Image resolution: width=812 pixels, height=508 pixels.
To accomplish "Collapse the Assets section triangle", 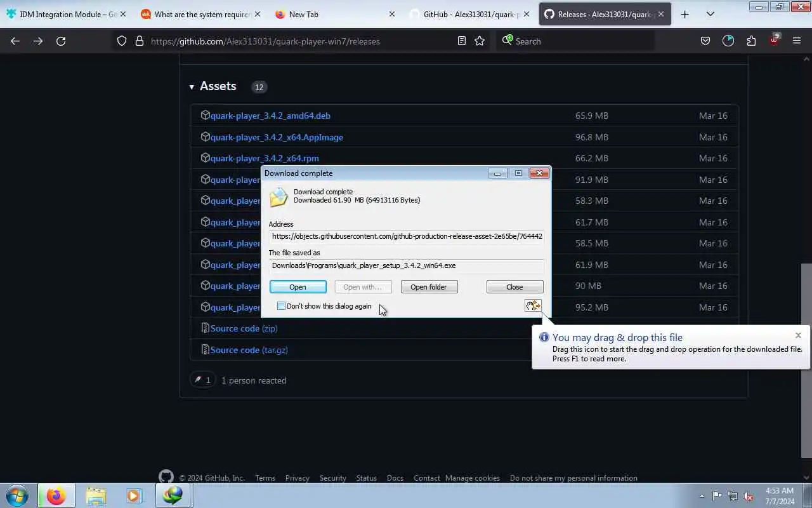I will pyautogui.click(x=192, y=87).
